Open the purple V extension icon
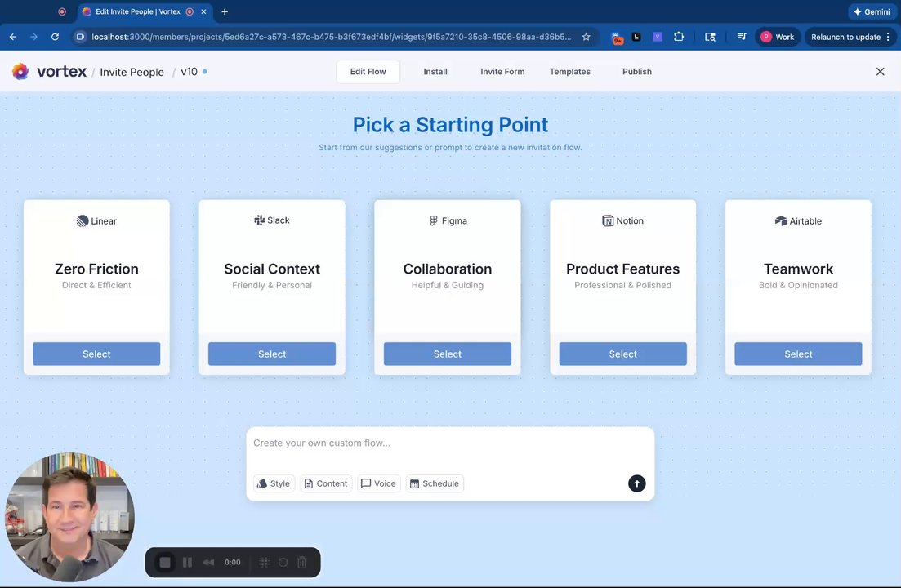Screen dimensions: 901x588 (658, 37)
